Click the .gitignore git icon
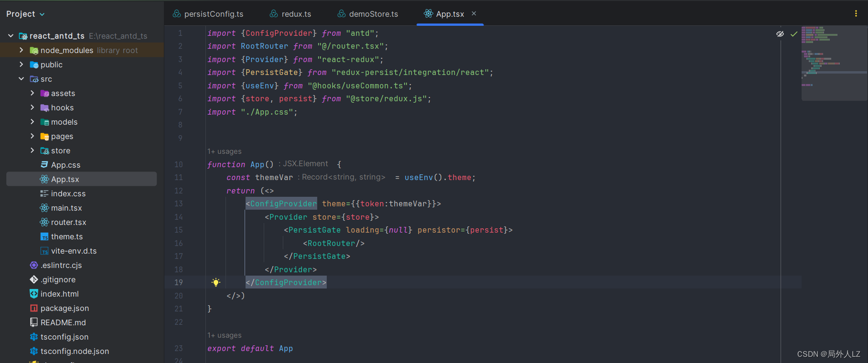 coord(34,279)
